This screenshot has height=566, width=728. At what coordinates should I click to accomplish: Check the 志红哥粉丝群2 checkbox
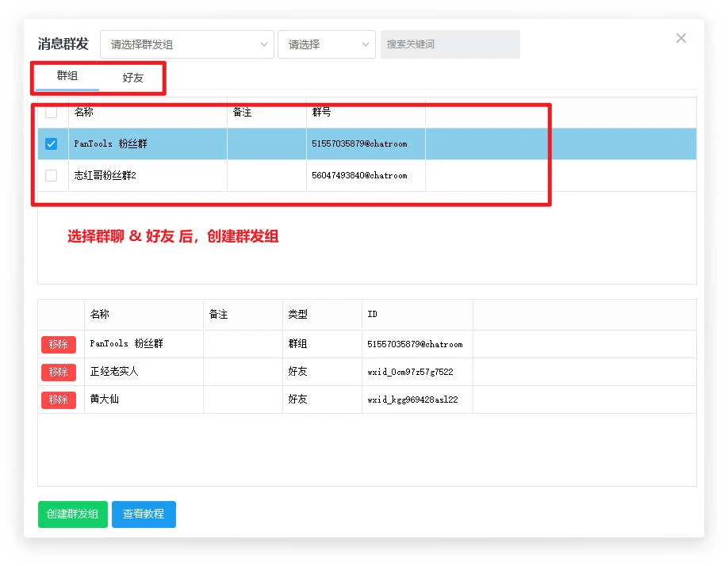(51, 175)
